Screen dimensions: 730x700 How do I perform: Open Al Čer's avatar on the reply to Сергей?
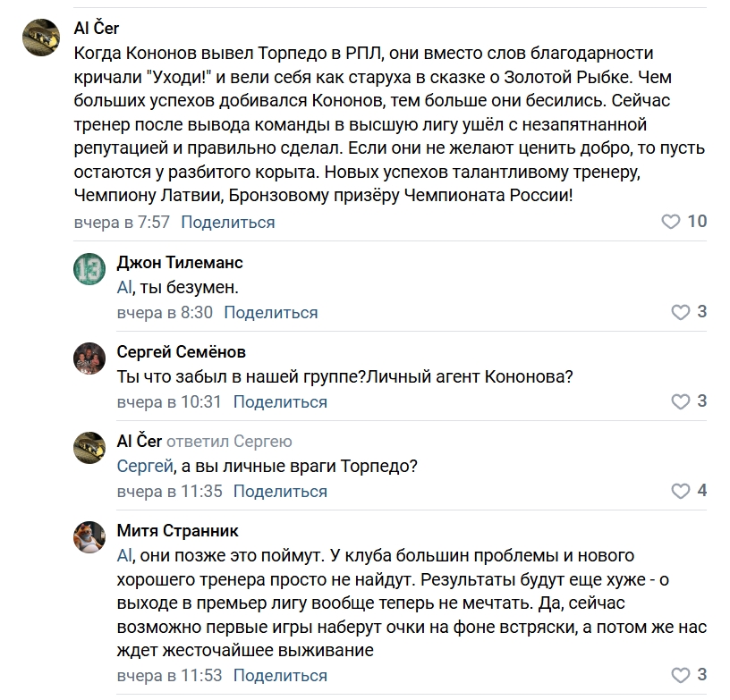pos(89,448)
